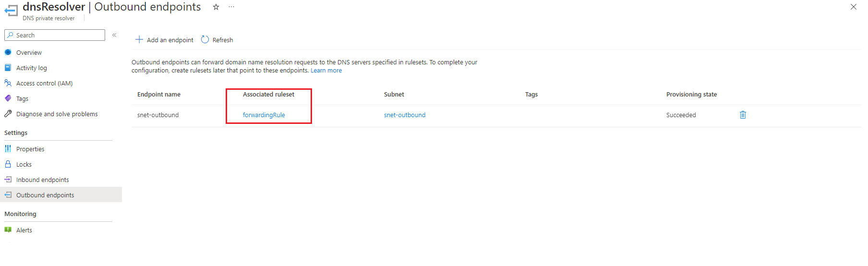Open Diagnose and solve problems

pos(57,114)
